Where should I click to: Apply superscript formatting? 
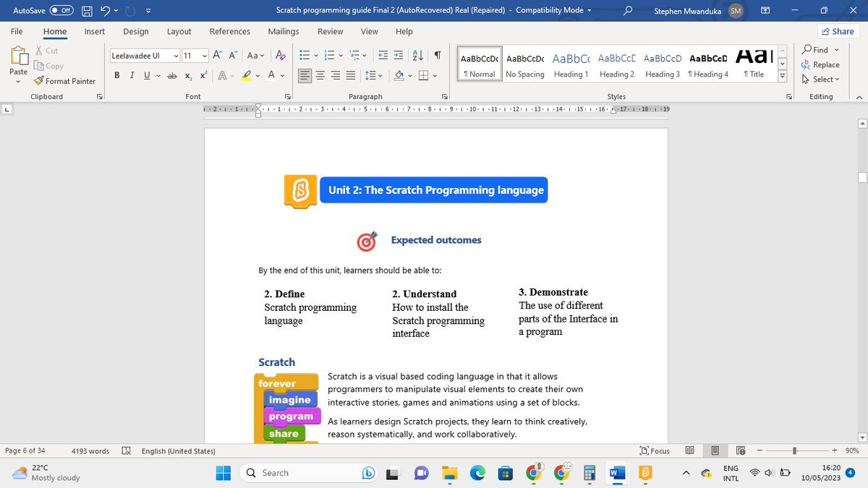(203, 76)
